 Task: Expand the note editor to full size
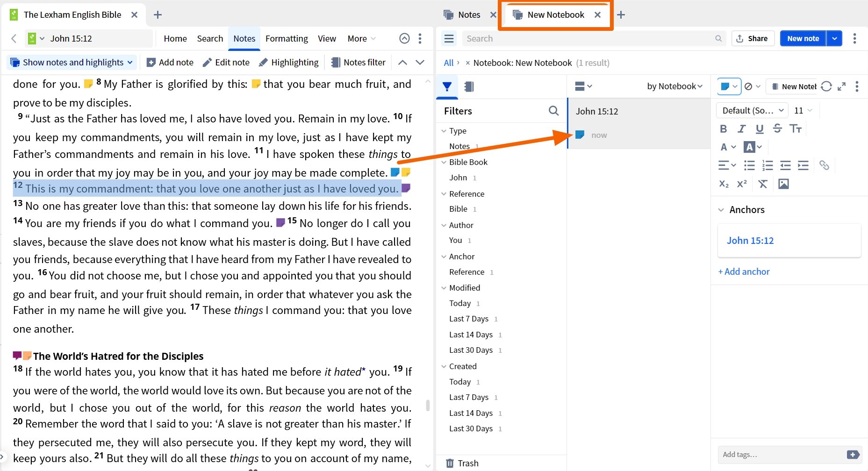pyautogui.click(x=841, y=86)
